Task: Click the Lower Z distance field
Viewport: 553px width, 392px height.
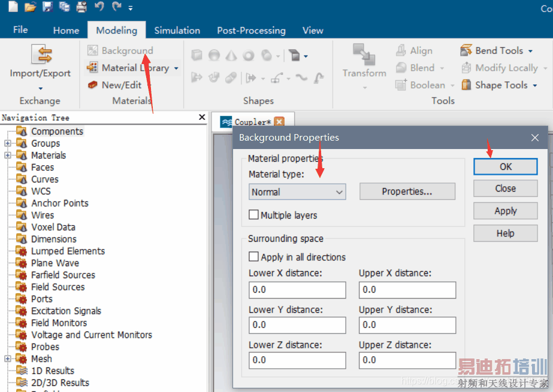Action: 297,360
